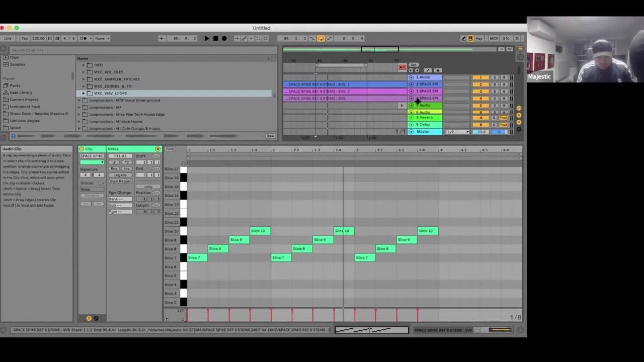Click the Capture MIDI button

coord(258,38)
